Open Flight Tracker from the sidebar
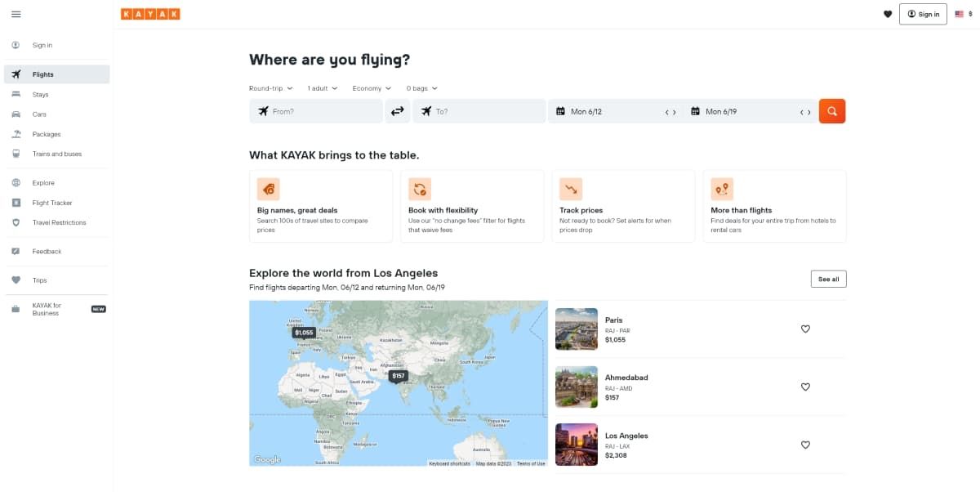This screenshot has height=492, width=980. 52,203
